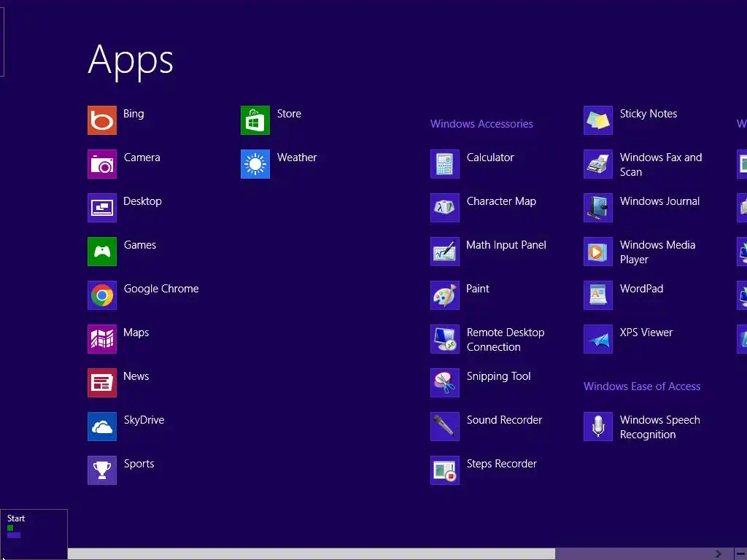Viewport: 747px width, 560px height.
Task: Click the Google Chrome text label
Action: (161, 289)
